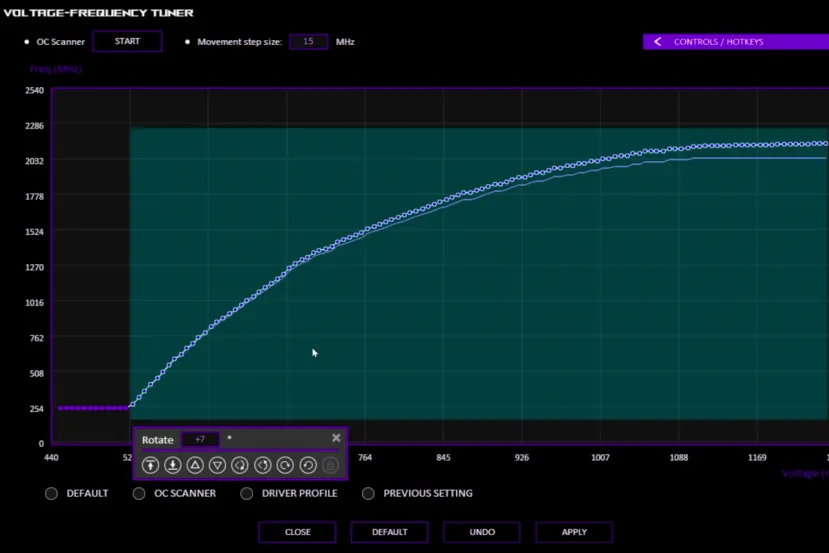The height and width of the screenshot is (553, 829).
Task: Select the DRIVER PROFILE radio option
Action: coord(246,494)
